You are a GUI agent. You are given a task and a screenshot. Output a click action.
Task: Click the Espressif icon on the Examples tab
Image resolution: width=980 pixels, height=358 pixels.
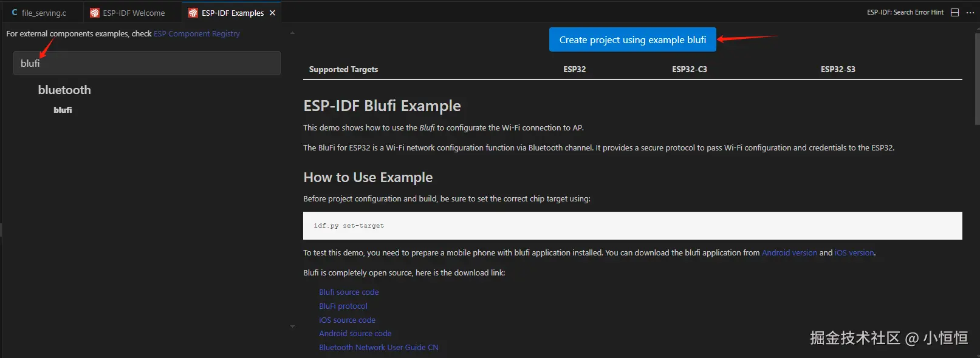193,13
